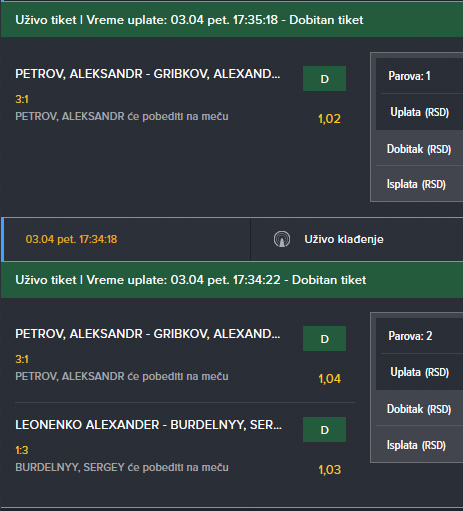Open the second Petrov–Gribkov match title
The height and width of the screenshot is (511, 463).
tap(148, 334)
